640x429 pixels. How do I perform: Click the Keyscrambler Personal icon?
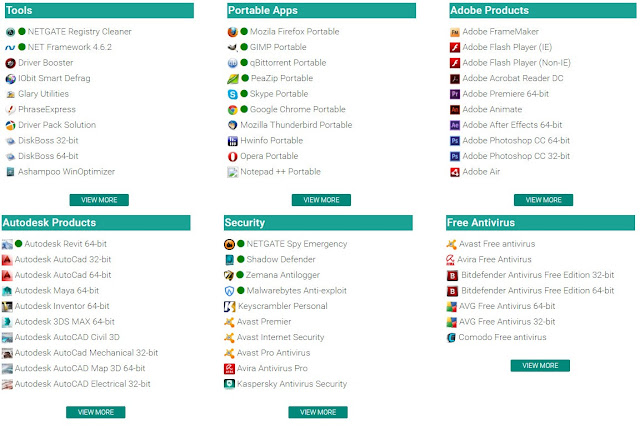(229, 306)
